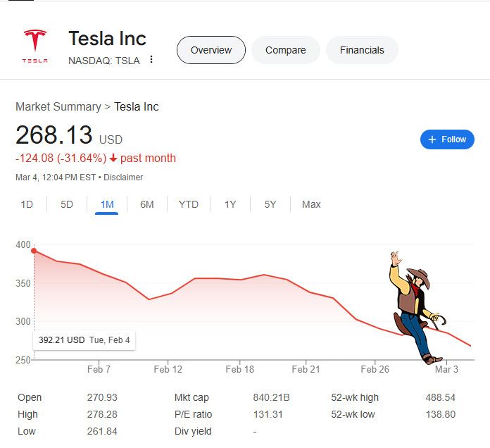
Task: Follow Tesla Inc stock
Action: 447,139
